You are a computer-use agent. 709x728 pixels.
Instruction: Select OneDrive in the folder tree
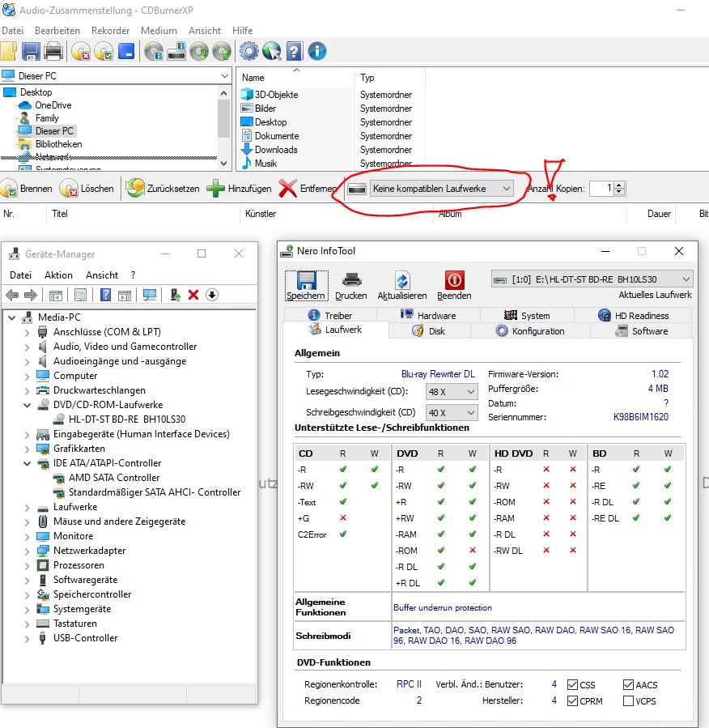coord(53,105)
